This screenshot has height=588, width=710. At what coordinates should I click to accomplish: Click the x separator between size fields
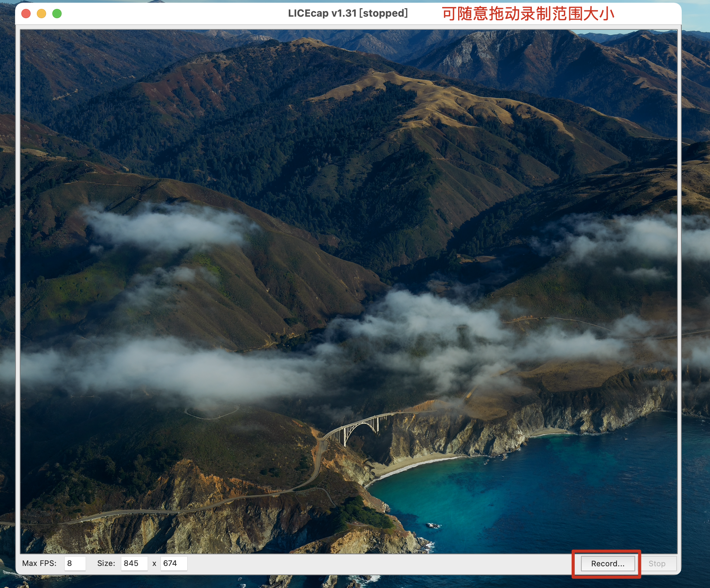pyautogui.click(x=154, y=564)
